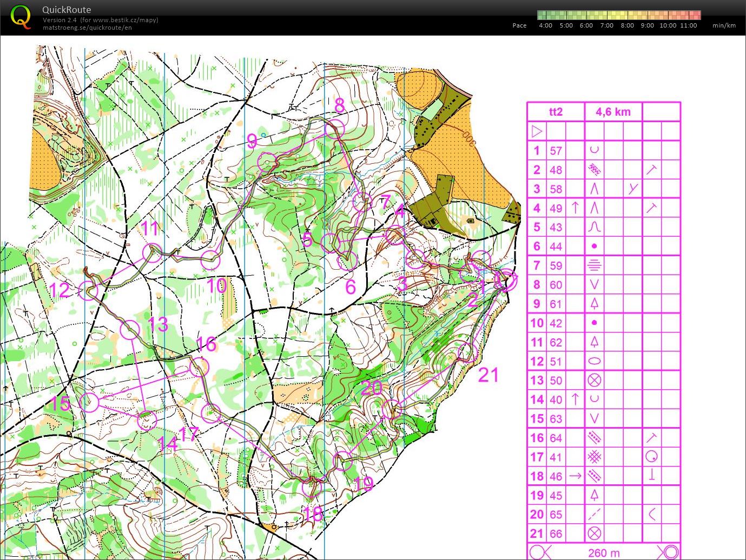Pick the green 4:00 pace color
Image resolution: width=746 pixels, height=560 pixels.
pyautogui.click(x=543, y=15)
